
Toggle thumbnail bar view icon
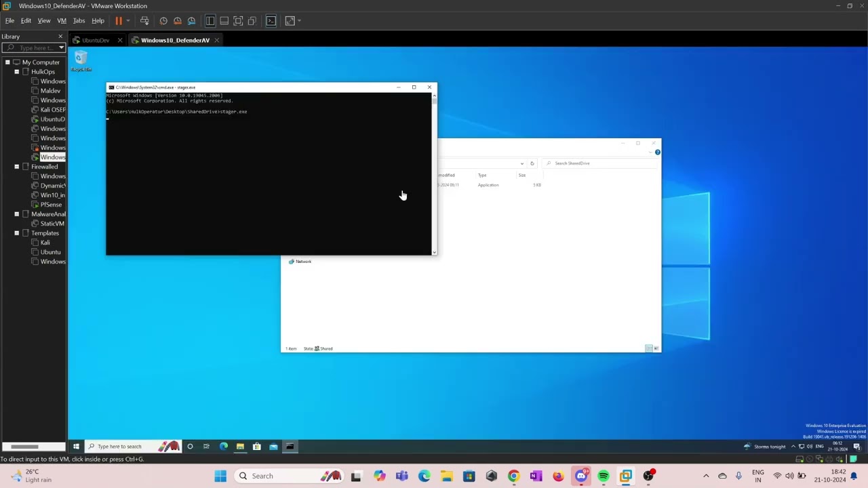pos(224,21)
